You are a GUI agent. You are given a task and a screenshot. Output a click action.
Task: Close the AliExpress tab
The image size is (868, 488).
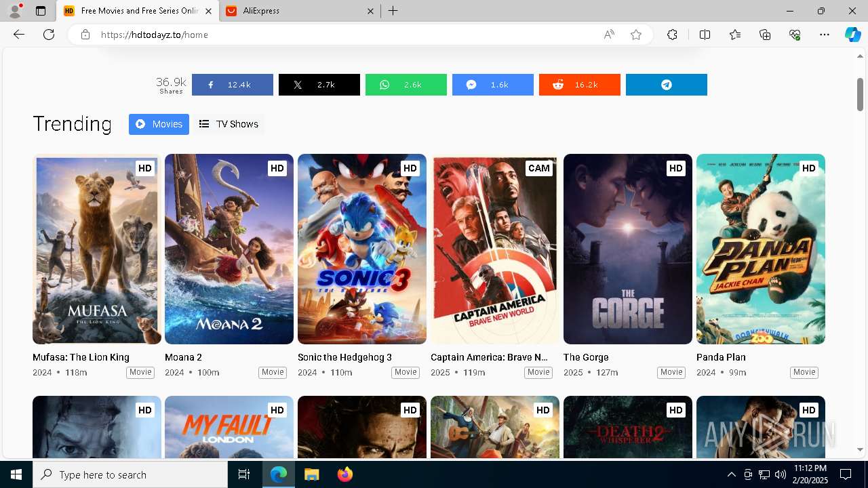(370, 11)
